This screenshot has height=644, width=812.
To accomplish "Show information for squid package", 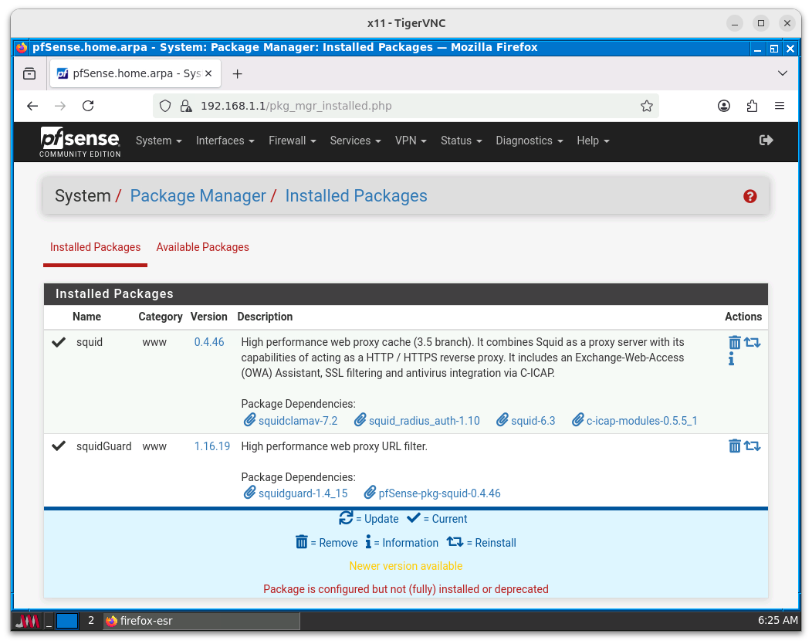I will point(731,359).
